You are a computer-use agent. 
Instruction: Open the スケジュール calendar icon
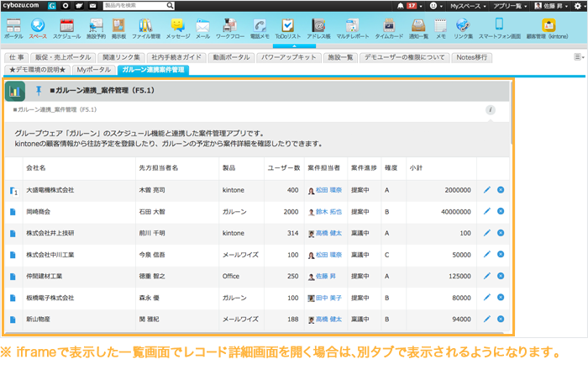coord(66,27)
